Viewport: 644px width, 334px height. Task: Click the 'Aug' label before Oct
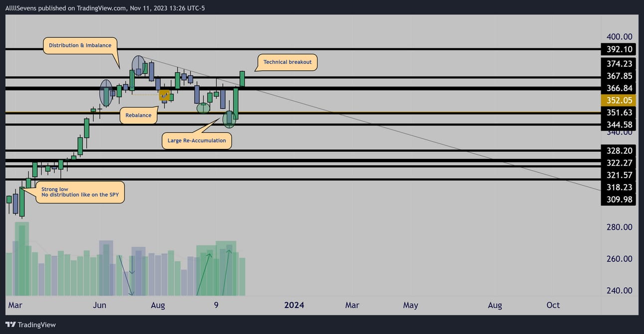[495, 305]
